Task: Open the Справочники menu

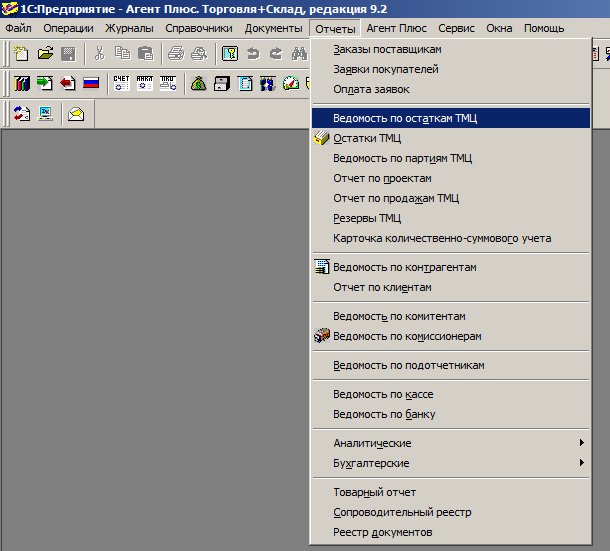Action: (x=199, y=28)
